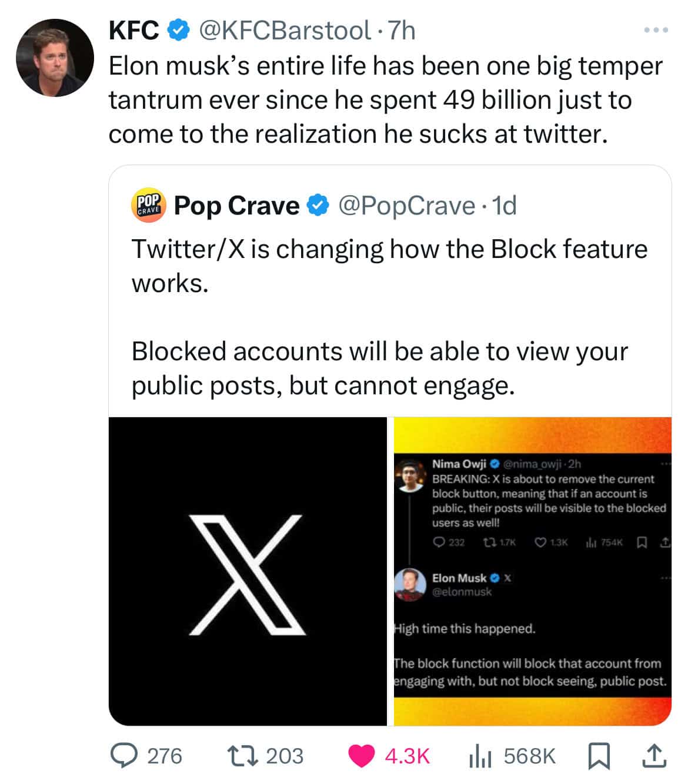This screenshot has height=784, width=688.
Task: Open the Elon Musk tweet screenshot image
Action: (x=532, y=571)
